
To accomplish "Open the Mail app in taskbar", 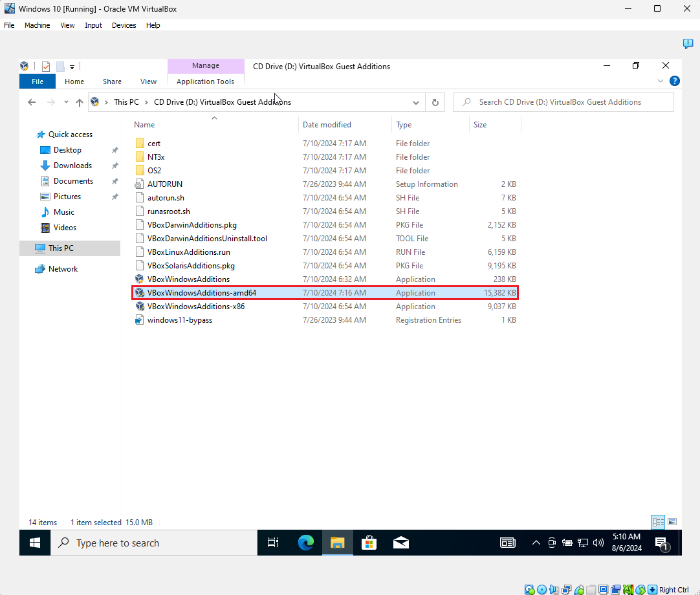I will pos(400,543).
